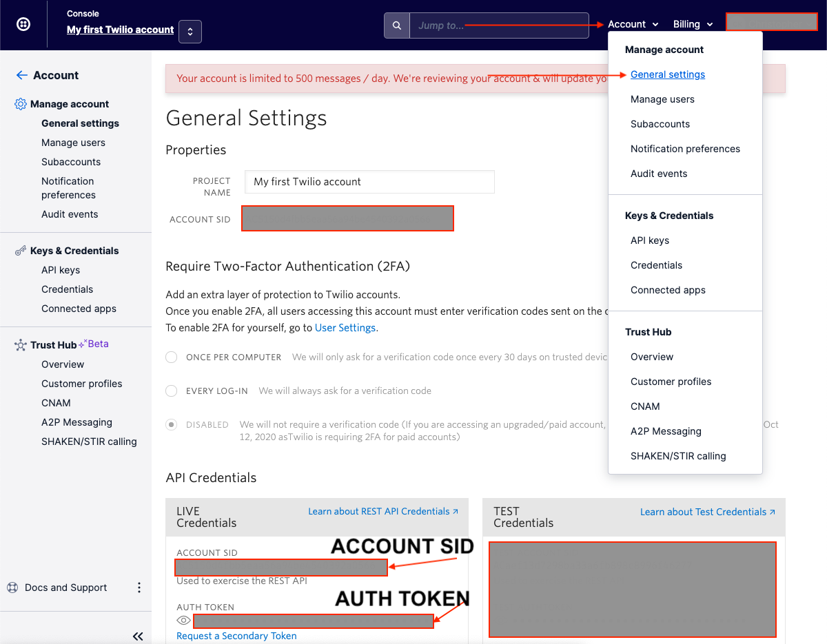Select the Every Log-In 2FA option

click(x=172, y=391)
